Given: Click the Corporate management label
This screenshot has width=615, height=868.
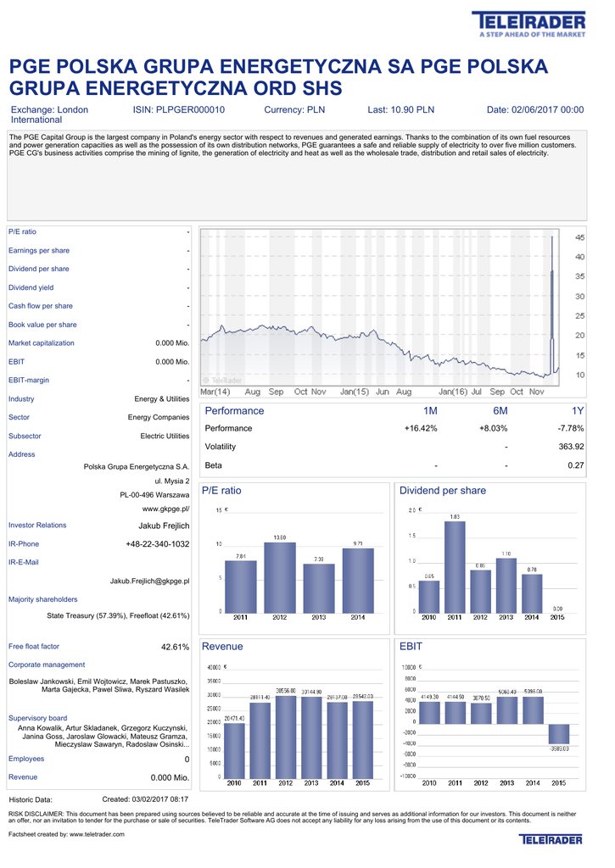Looking at the screenshot, I should pyautogui.click(x=47, y=665).
